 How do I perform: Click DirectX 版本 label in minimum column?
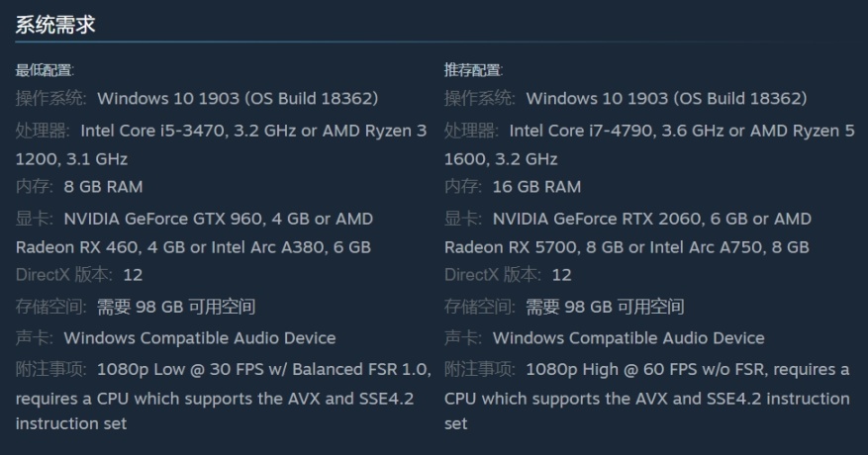point(64,275)
